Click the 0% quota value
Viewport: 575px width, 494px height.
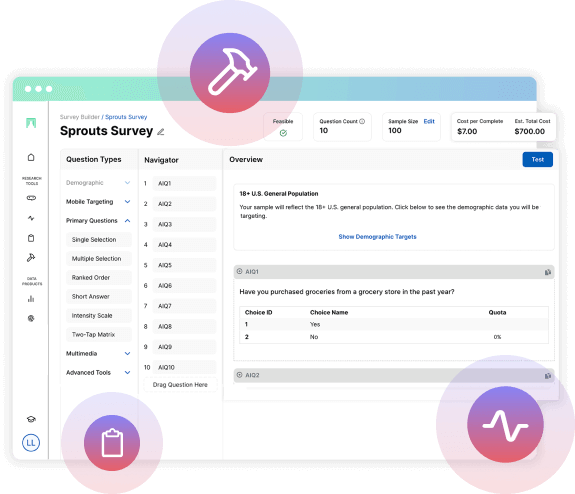pyautogui.click(x=497, y=337)
